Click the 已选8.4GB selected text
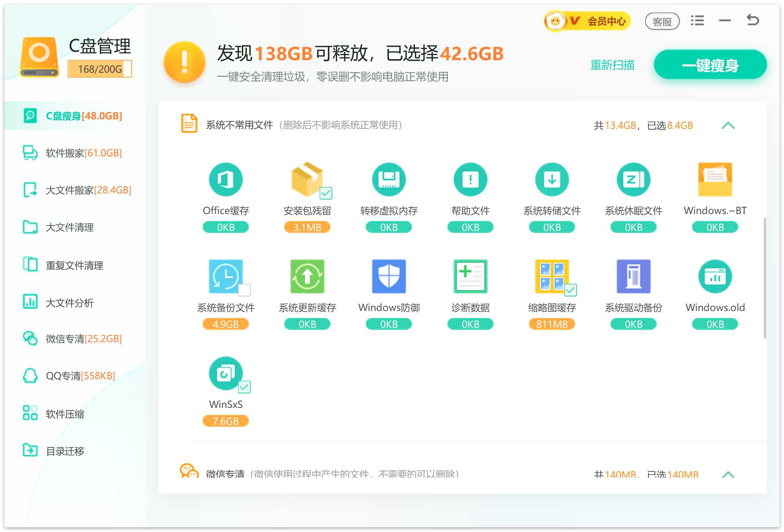 point(670,126)
